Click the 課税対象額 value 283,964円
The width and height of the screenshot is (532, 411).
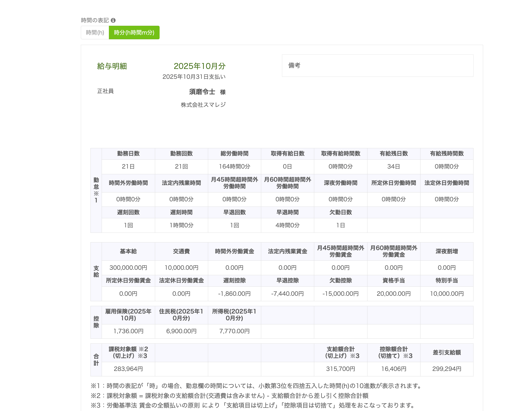pyautogui.click(x=128, y=369)
